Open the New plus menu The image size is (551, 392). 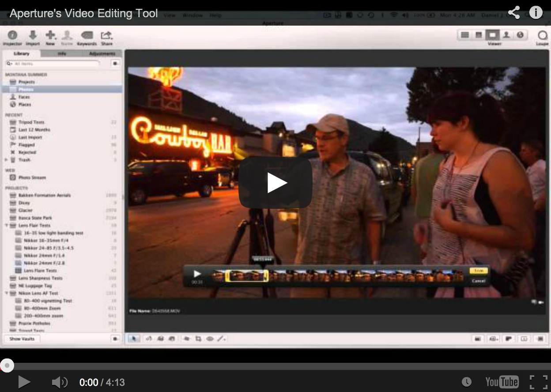[50, 38]
